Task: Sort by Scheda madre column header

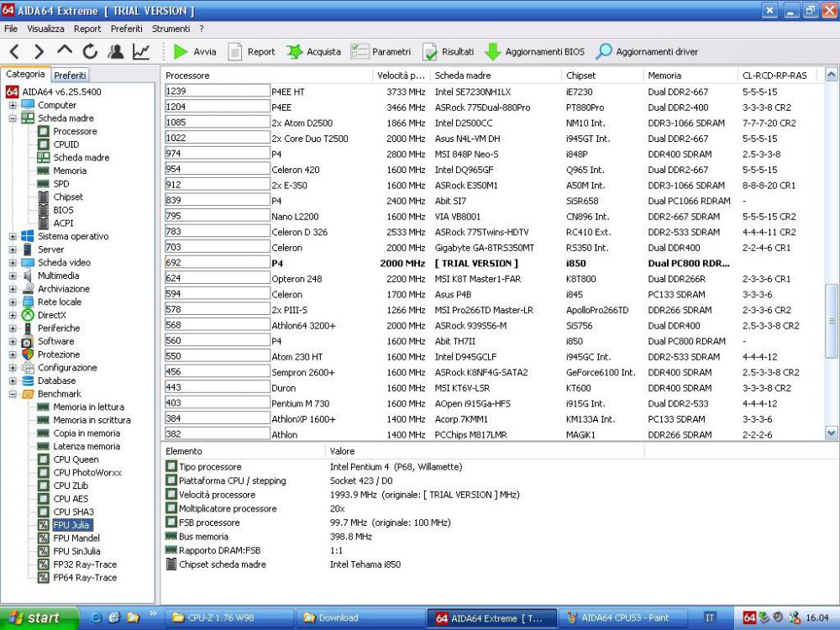Action: [x=462, y=76]
